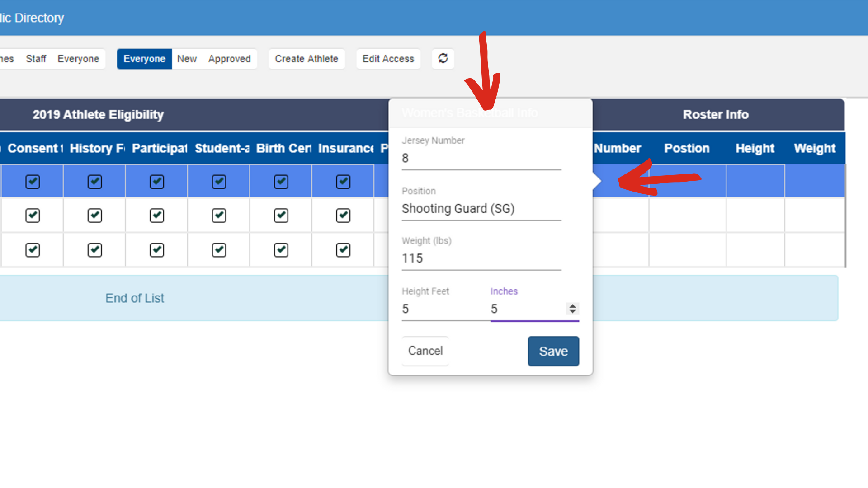Image resolution: width=868 pixels, height=488 pixels.
Task: Switch to the Approved filter tab
Action: click(229, 59)
